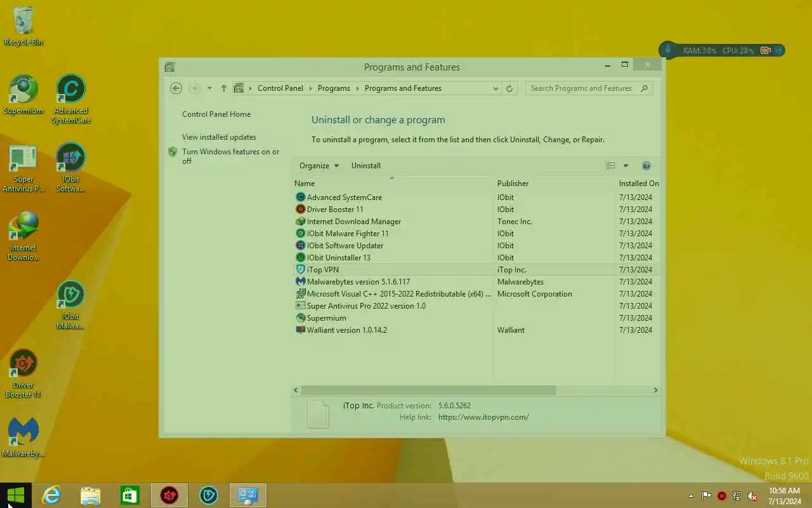The width and height of the screenshot is (812, 508).
Task: Click in the Search Programs and Features box
Action: tap(589, 88)
